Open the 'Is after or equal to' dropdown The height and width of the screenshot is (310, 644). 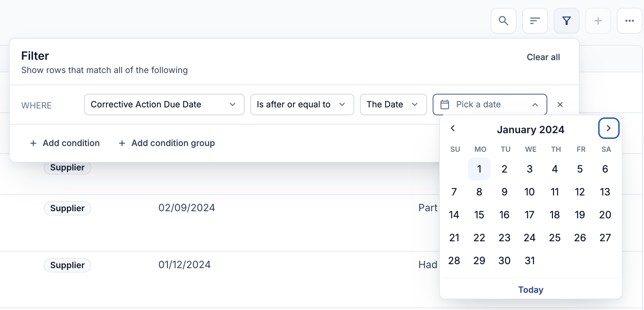pyautogui.click(x=302, y=105)
